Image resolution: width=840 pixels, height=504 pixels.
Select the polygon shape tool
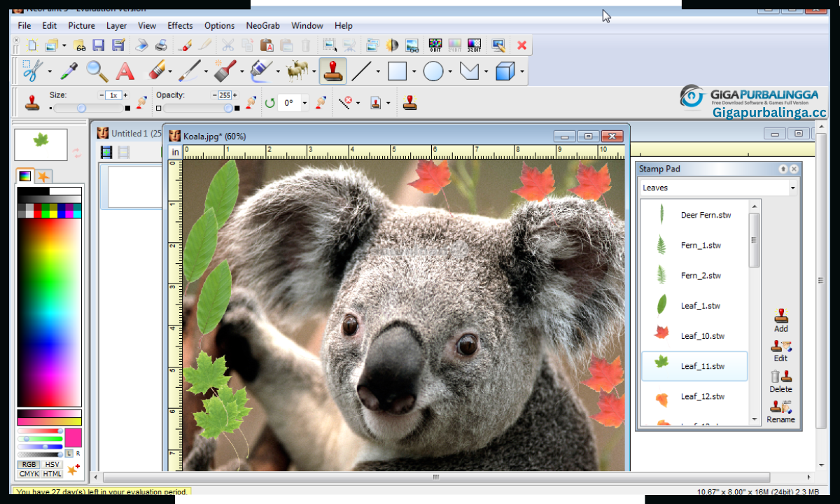pyautogui.click(x=469, y=71)
